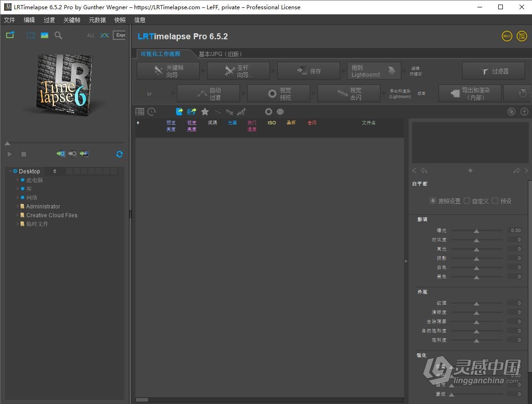Screen dimensions: 532x404
Task: Click the dashed rectangle selection icon
Action: point(31,35)
